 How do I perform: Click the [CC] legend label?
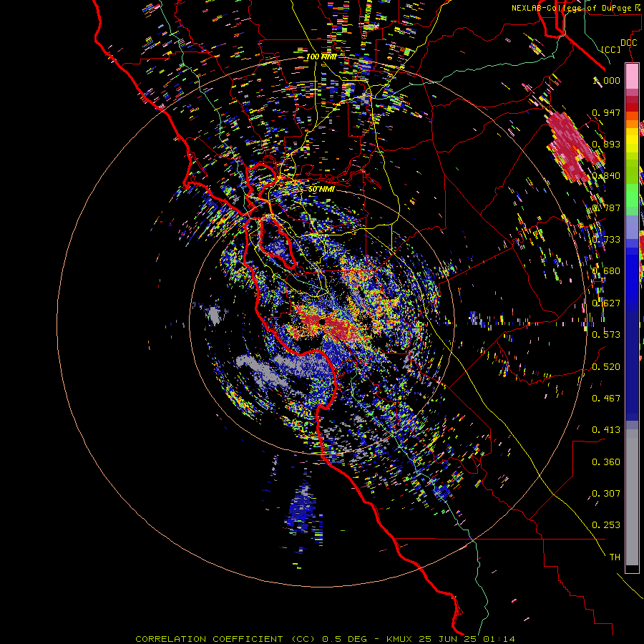[611, 49]
